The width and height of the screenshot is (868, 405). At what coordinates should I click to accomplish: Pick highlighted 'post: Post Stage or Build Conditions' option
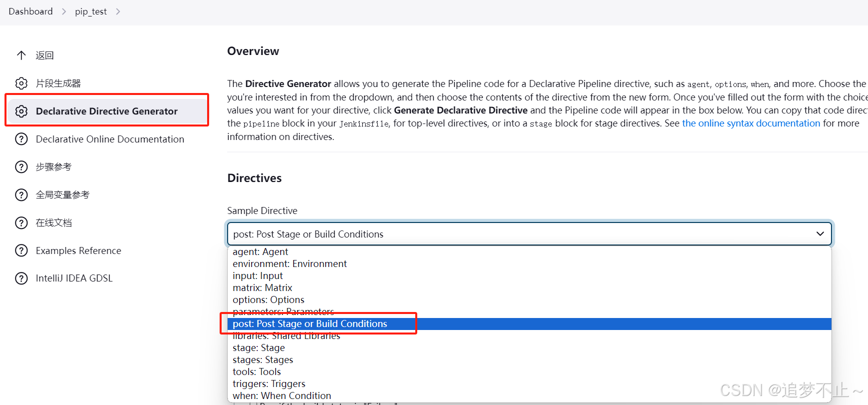tap(529, 323)
